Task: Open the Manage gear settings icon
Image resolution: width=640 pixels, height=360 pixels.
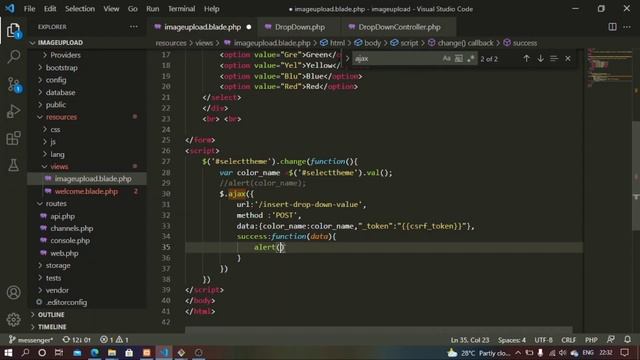Action: [x=13, y=320]
